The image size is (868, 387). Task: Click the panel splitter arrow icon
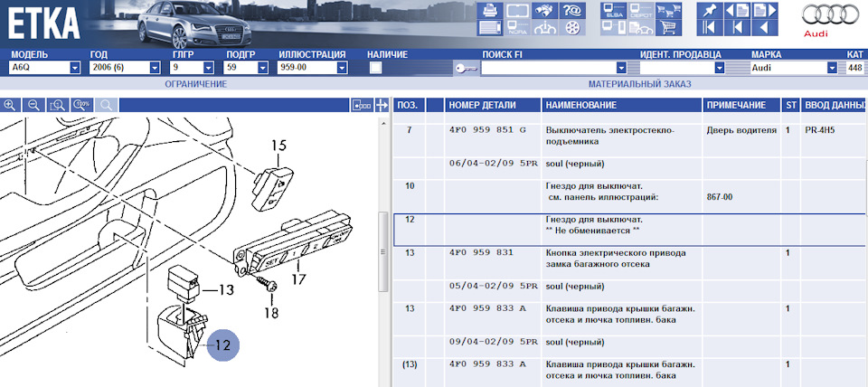click(x=382, y=105)
